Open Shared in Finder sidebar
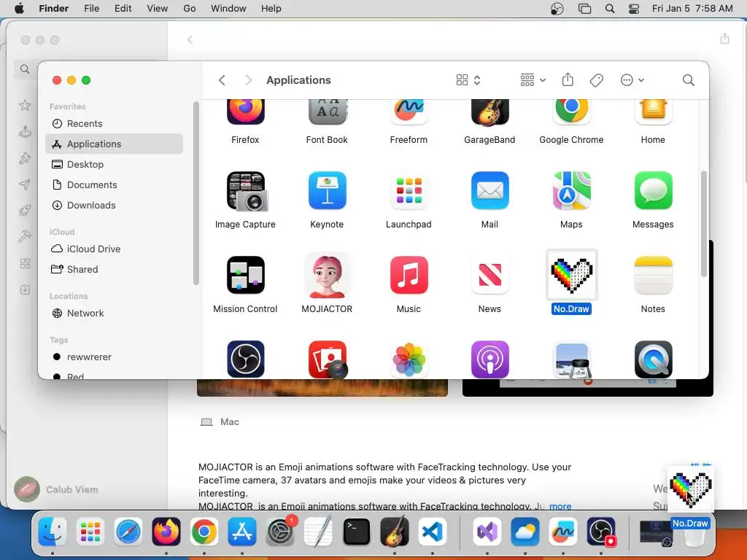Screen dimensions: 747x560 (x=115, y=270)
